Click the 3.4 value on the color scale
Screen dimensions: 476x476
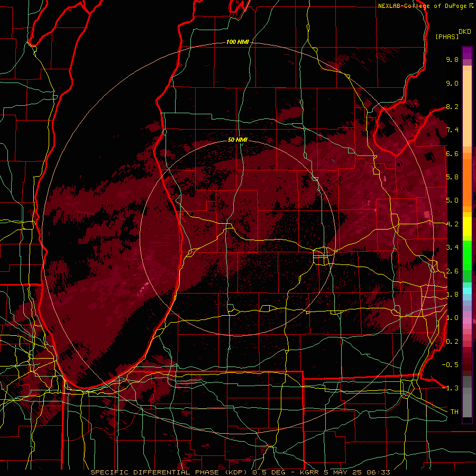click(452, 248)
